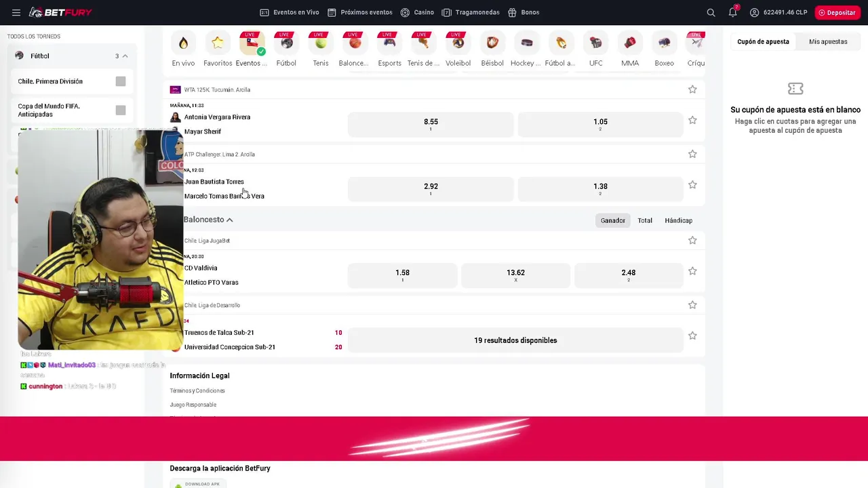Screen dimensions: 868x488
Task: Open the Tragamonedas menu item
Action: click(x=471, y=12)
